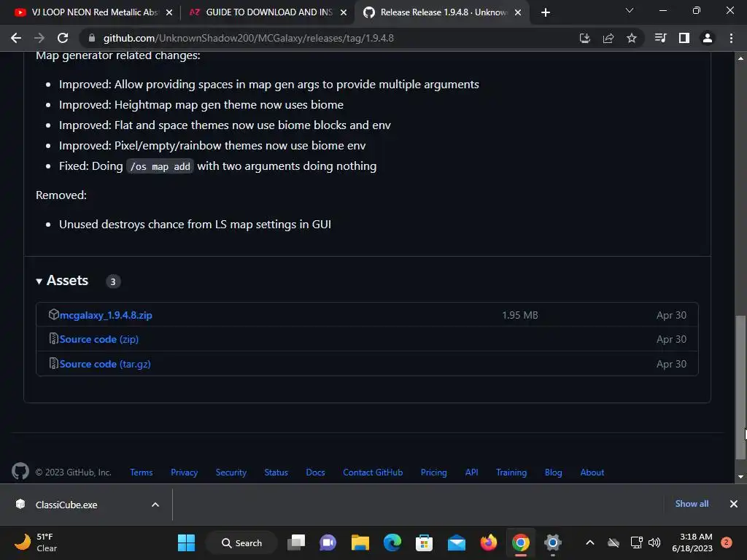Collapse the Assets section
The height and width of the screenshot is (560, 747).
62,281
